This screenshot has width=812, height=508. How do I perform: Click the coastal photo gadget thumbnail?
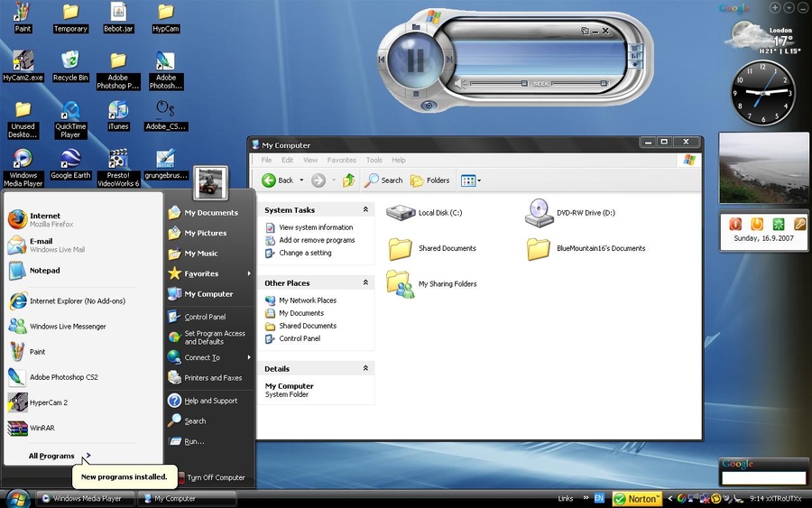764,168
